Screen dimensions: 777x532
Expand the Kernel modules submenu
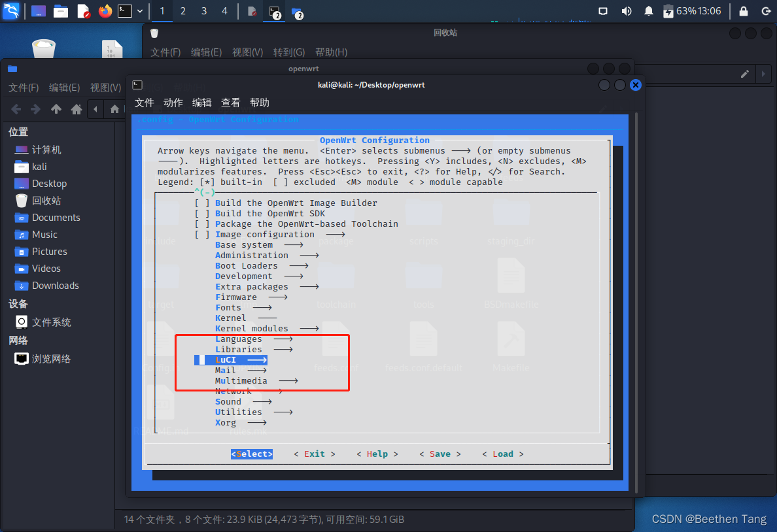point(267,328)
